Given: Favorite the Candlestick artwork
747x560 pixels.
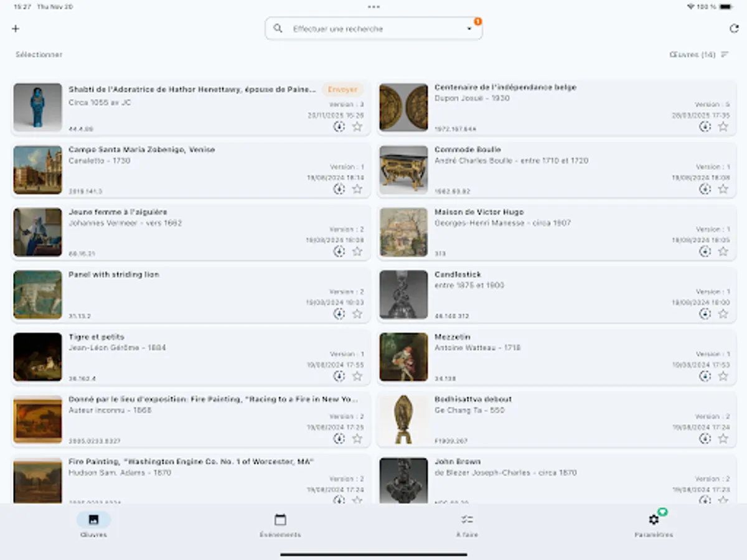Looking at the screenshot, I should [x=723, y=314].
